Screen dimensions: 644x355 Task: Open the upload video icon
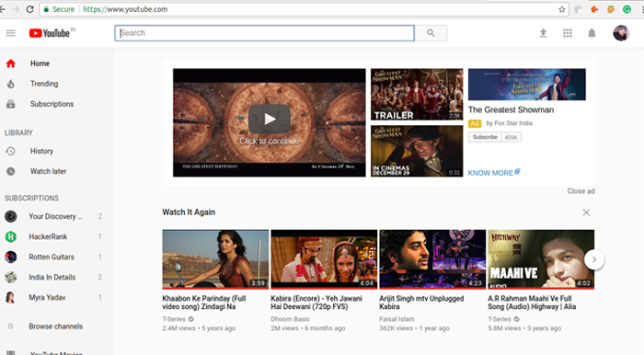543,33
